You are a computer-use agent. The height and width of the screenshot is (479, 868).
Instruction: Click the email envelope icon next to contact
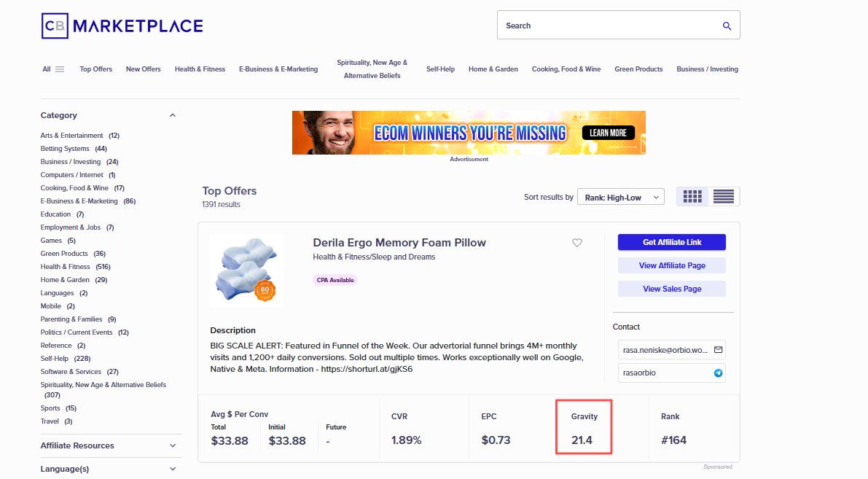[x=716, y=349]
